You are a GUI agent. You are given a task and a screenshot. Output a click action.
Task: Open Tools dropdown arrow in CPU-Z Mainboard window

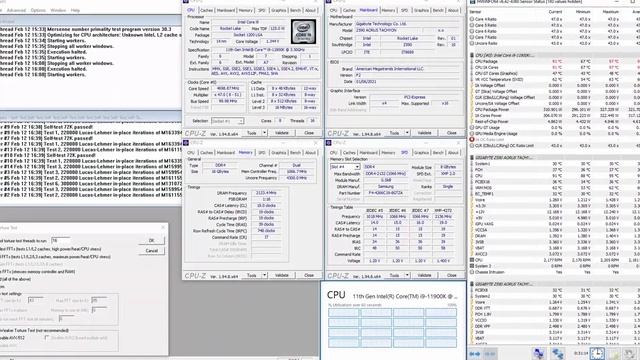click(407, 133)
